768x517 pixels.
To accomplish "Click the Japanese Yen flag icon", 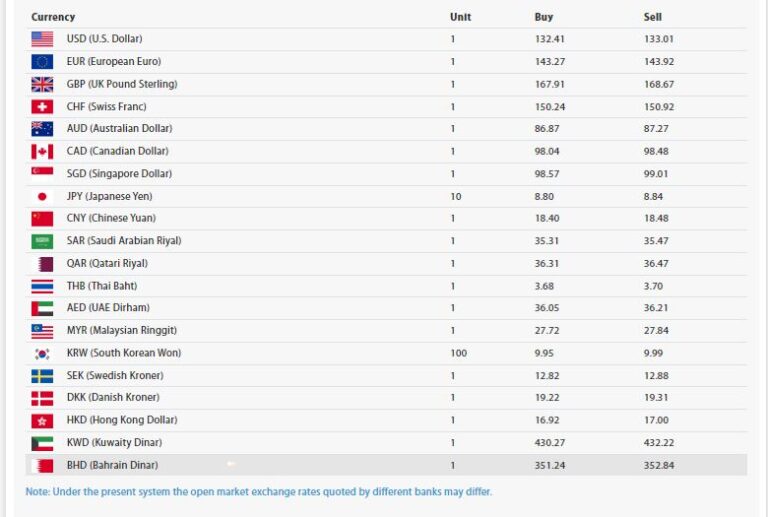I will pyautogui.click(x=42, y=196).
